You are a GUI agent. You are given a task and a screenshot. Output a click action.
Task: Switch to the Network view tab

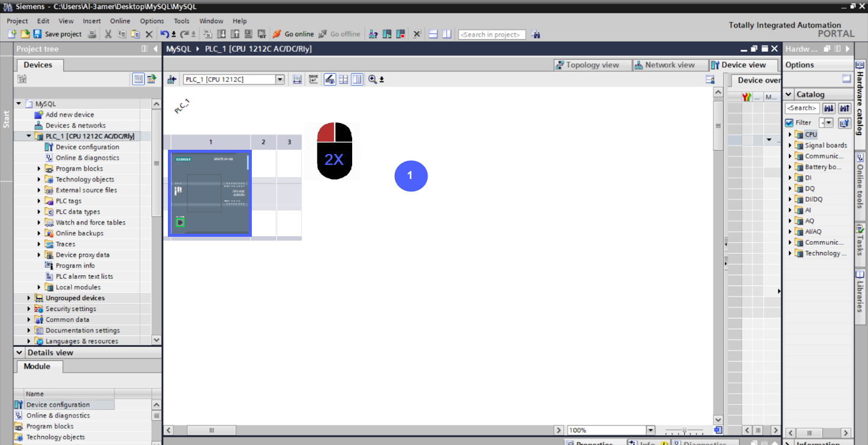click(x=669, y=65)
